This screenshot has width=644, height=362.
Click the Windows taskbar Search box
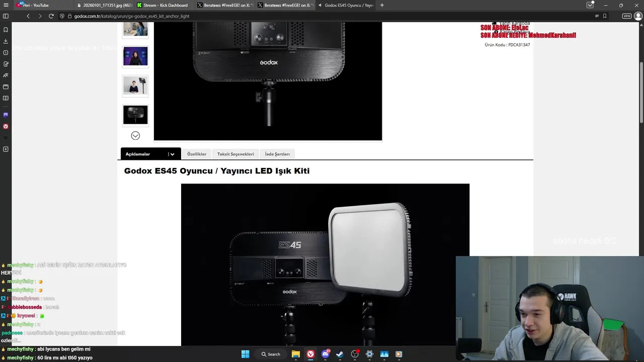tap(271, 354)
